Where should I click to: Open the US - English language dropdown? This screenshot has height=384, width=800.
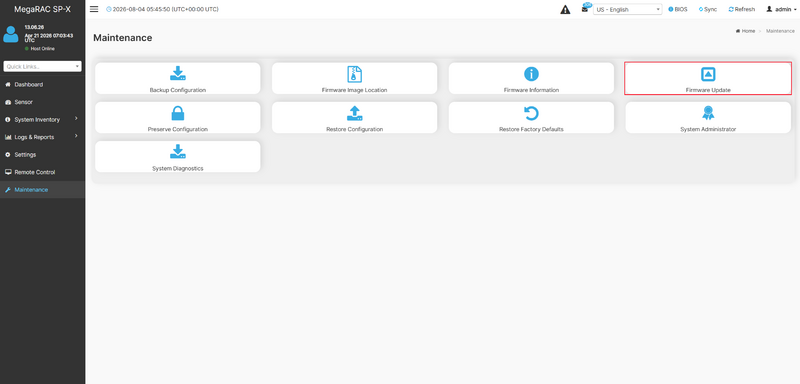pos(628,9)
